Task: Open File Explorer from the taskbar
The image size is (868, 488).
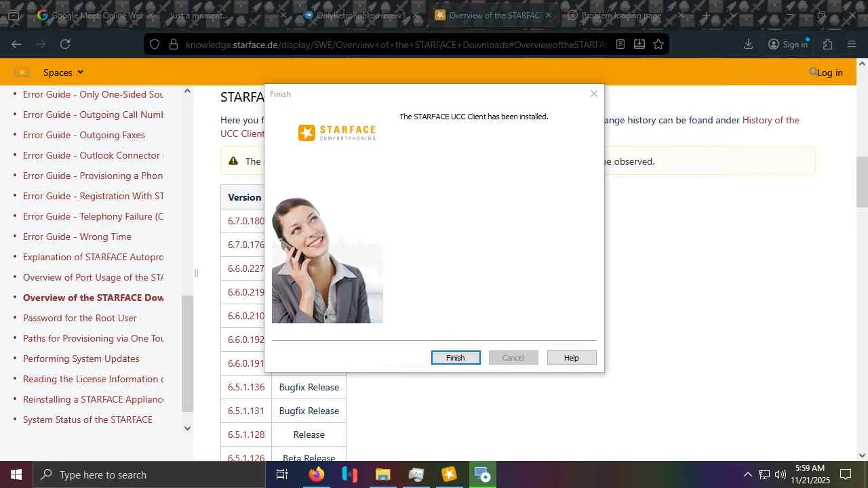Action: point(382,474)
